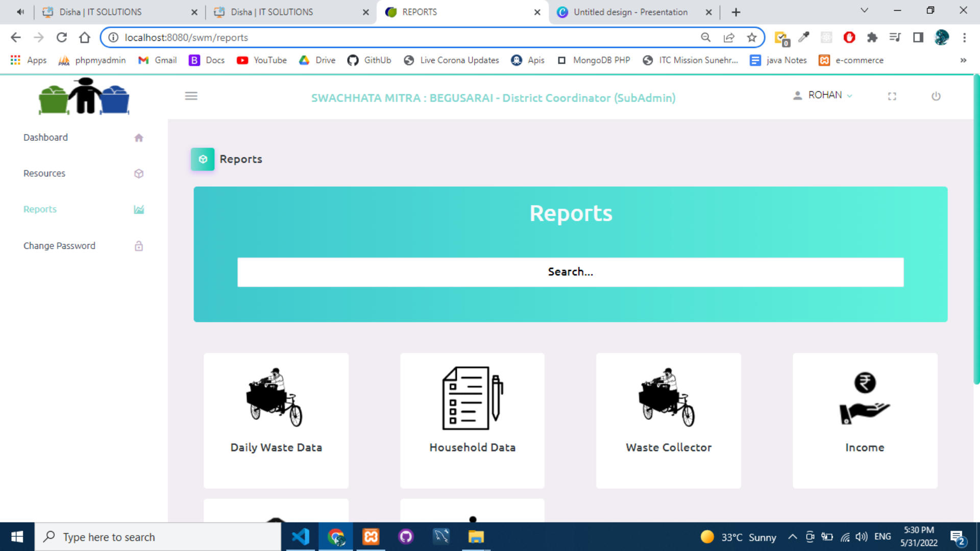Click the Income rupee hand icon

pyautogui.click(x=864, y=398)
